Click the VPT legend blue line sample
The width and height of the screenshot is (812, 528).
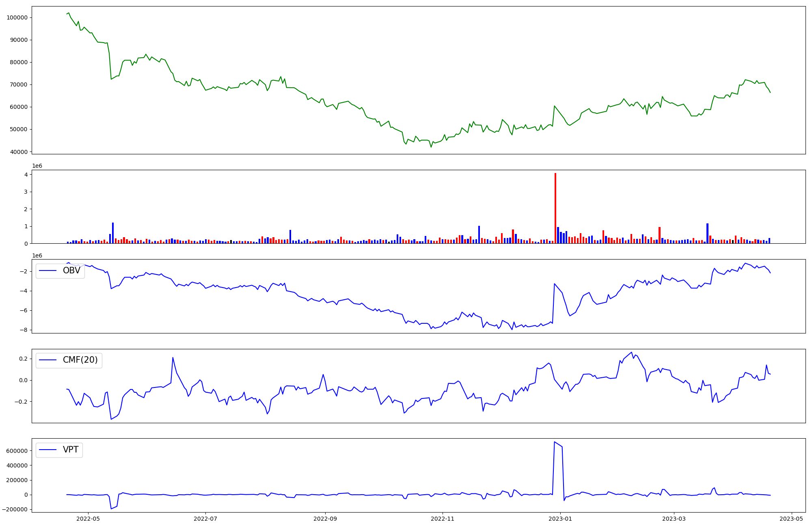(48, 450)
